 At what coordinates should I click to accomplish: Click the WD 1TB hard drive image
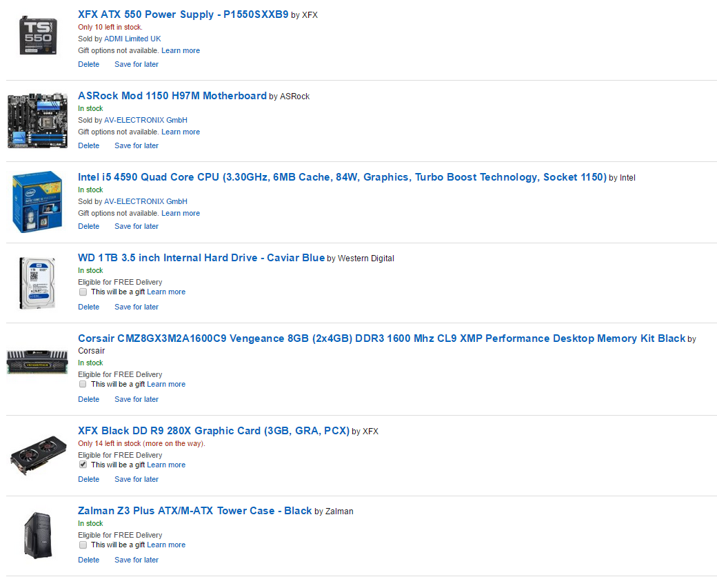point(37,283)
